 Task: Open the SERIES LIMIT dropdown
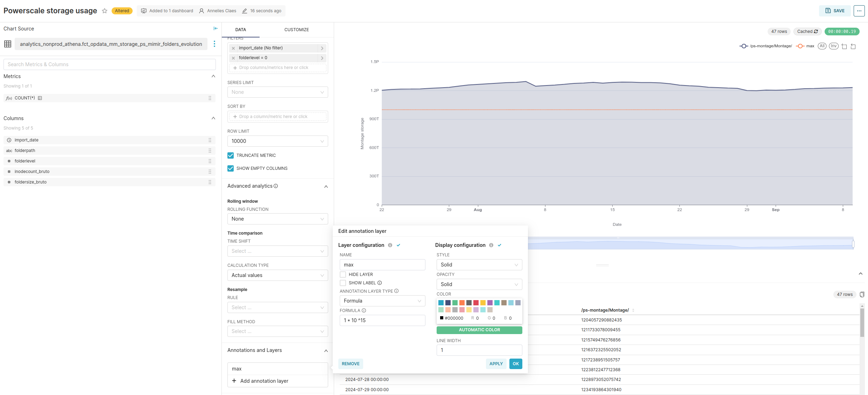coord(277,92)
